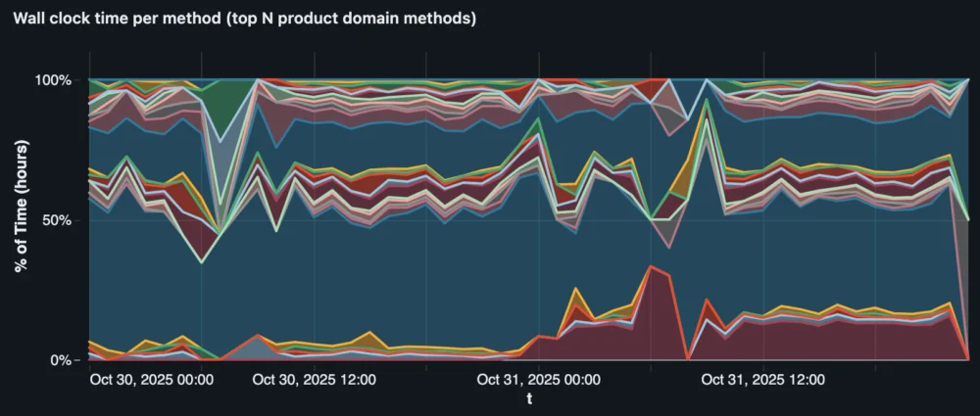Click the dark red area at bottom right

pyautogui.click(x=833, y=340)
